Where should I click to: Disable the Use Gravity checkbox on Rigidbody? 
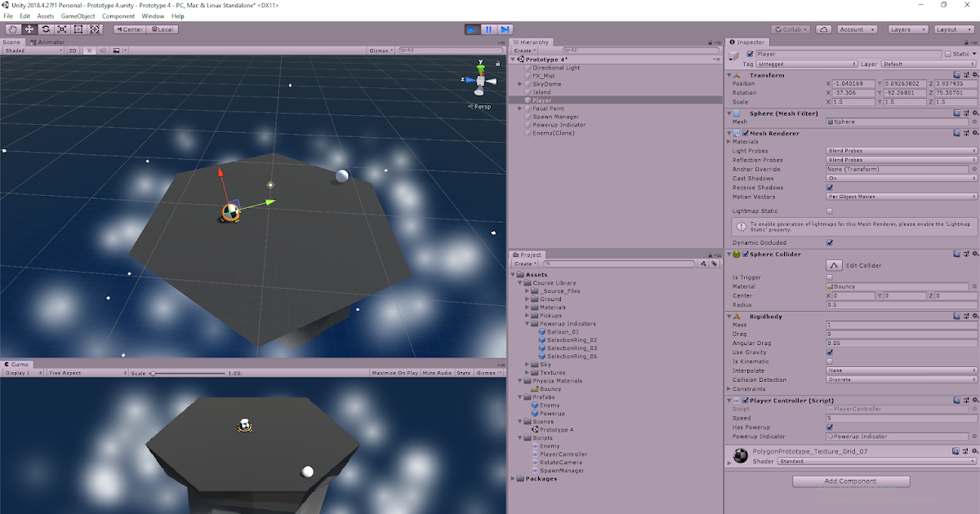coord(829,352)
